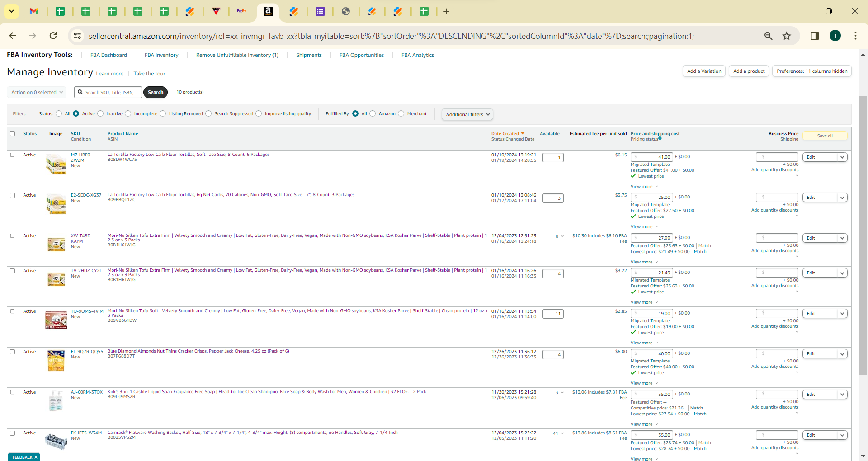The height and width of the screenshot is (461, 868).
Task: Open the browser side panel
Action: tap(815, 36)
